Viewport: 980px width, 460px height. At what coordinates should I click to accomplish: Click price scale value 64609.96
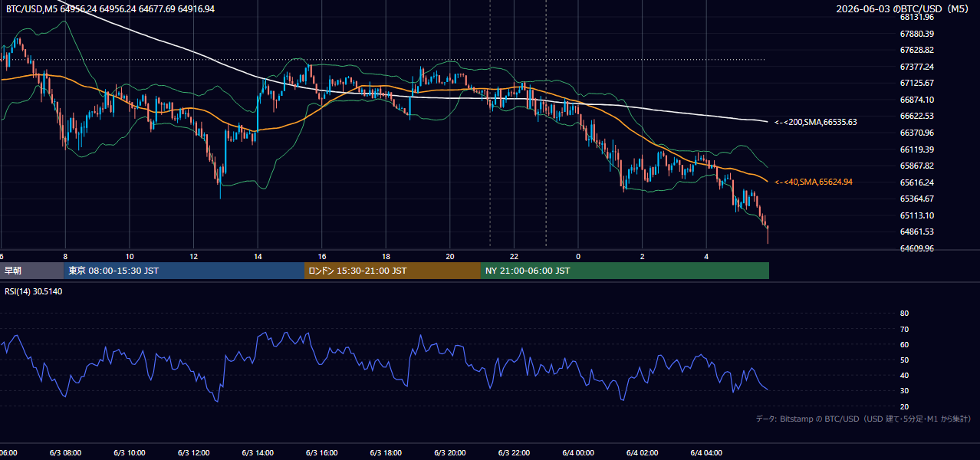(x=917, y=248)
